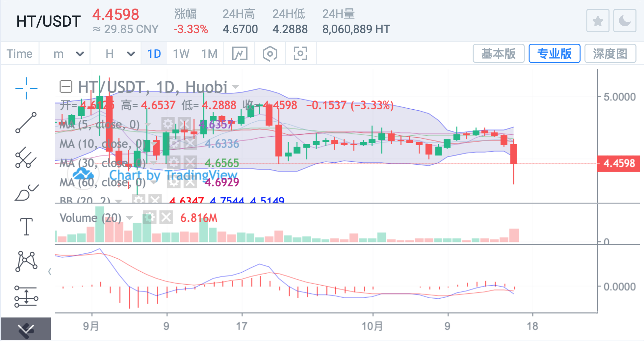Screen dimensions: 644x341
Task: Click the 24H低 value 4.2888
Action: coord(290,29)
